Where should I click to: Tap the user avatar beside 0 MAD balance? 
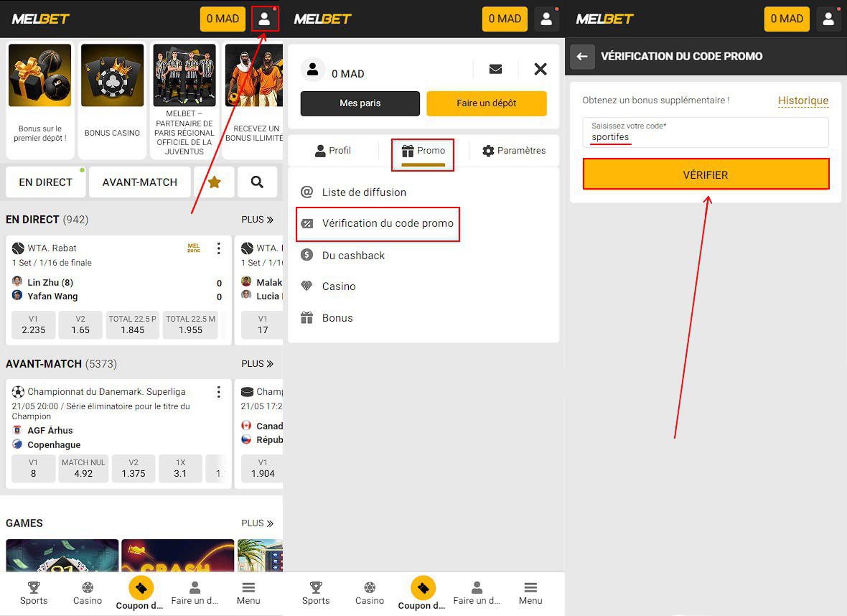pos(313,69)
